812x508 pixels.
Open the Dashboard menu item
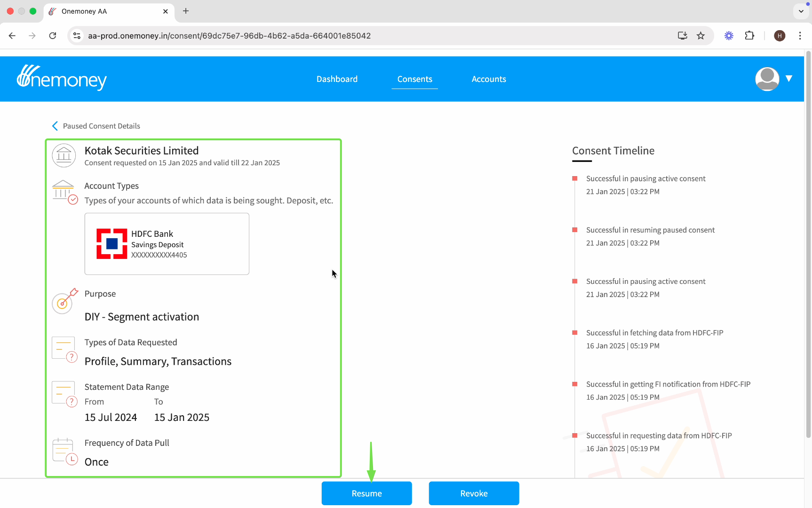click(x=337, y=79)
